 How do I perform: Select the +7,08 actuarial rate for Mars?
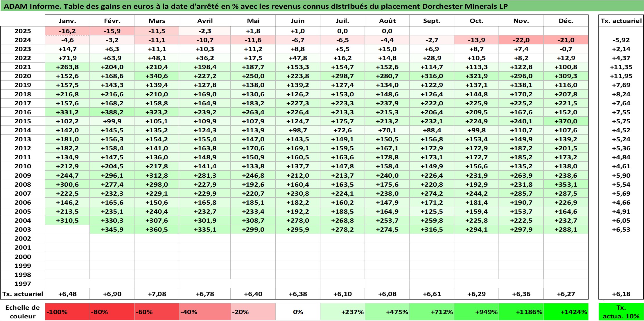tap(157, 294)
